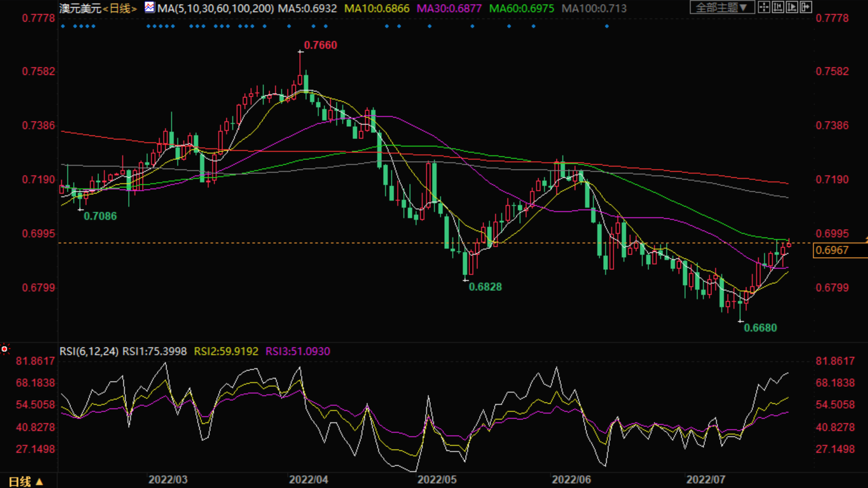Click the 0.6967 current price tag
This screenshot has height=488, width=868.
pos(832,251)
